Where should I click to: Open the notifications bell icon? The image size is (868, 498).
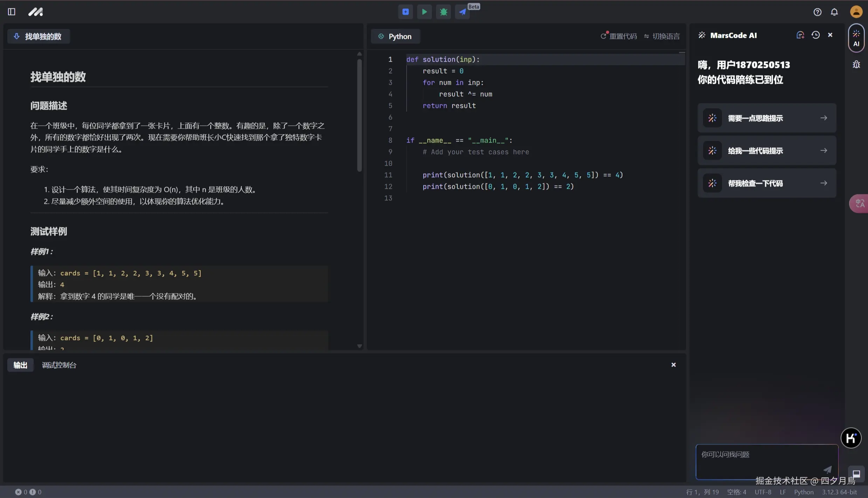834,12
